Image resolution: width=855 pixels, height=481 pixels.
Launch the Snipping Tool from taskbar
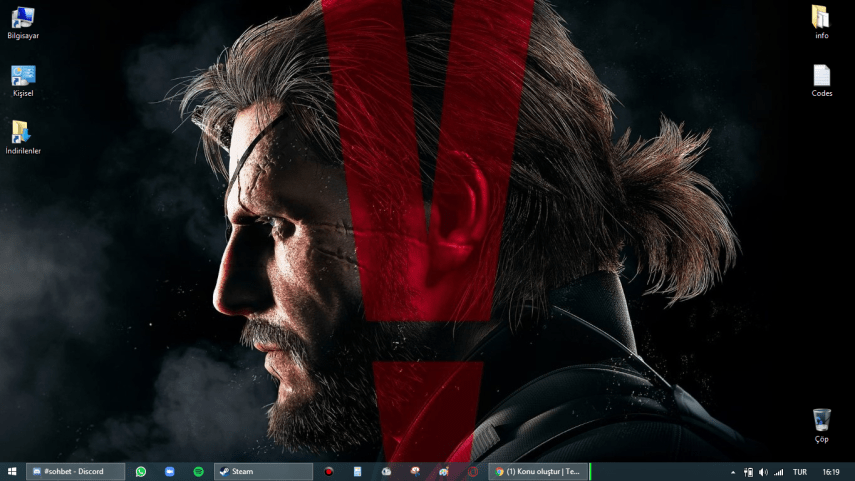click(x=415, y=472)
